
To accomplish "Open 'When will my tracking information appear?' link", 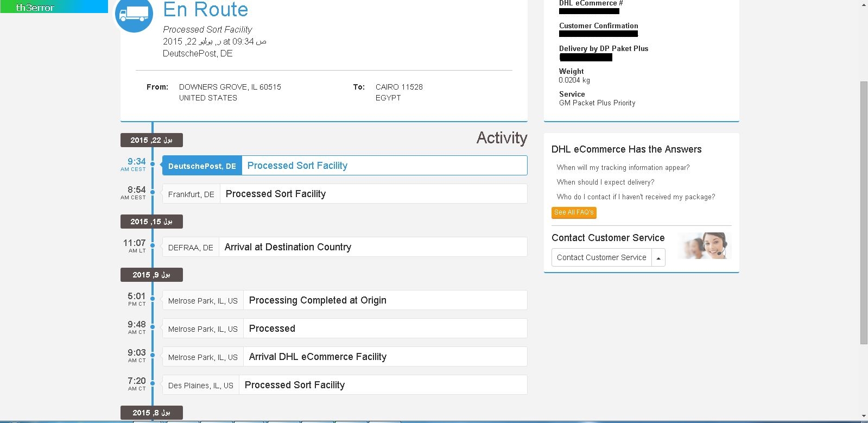I will [623, 168].
